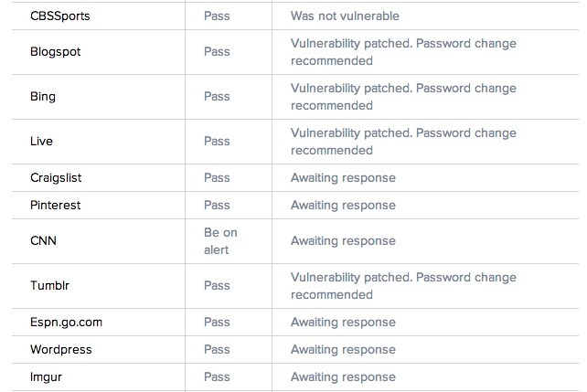Click 'Was not vulnerable' for CBSSports
This screenshot has height=392, width=587.
pos(345,16)
